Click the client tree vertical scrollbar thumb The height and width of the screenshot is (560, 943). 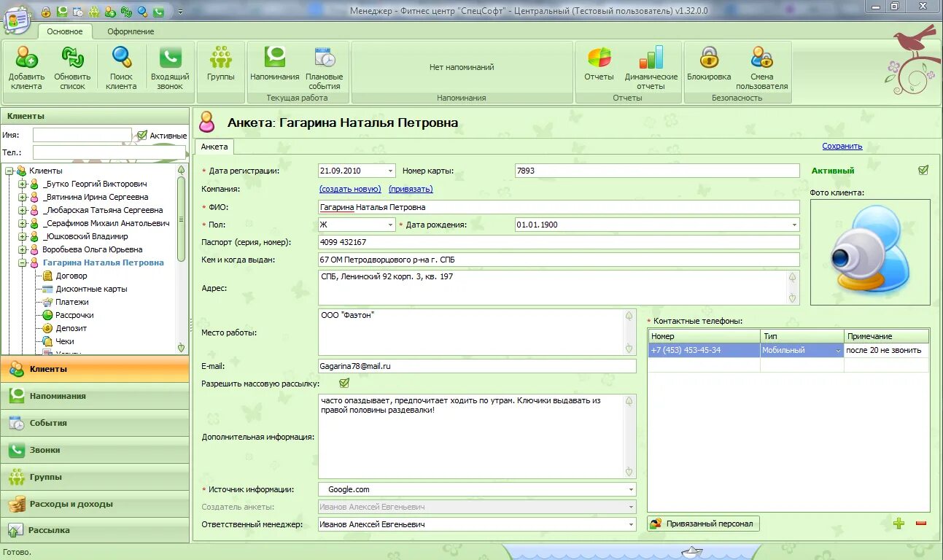tap(181, 219)
